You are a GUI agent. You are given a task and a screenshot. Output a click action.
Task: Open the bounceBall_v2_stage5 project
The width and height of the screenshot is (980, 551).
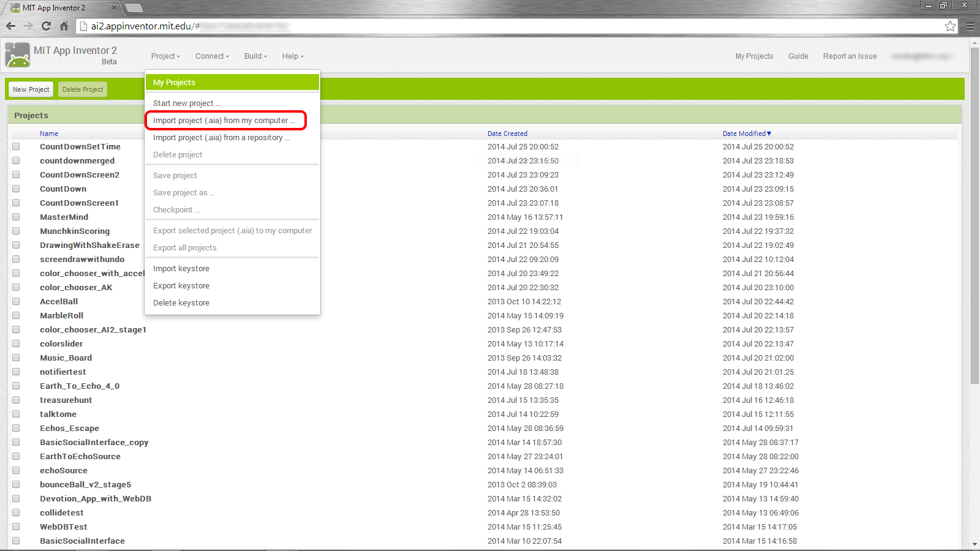[86, 485]
